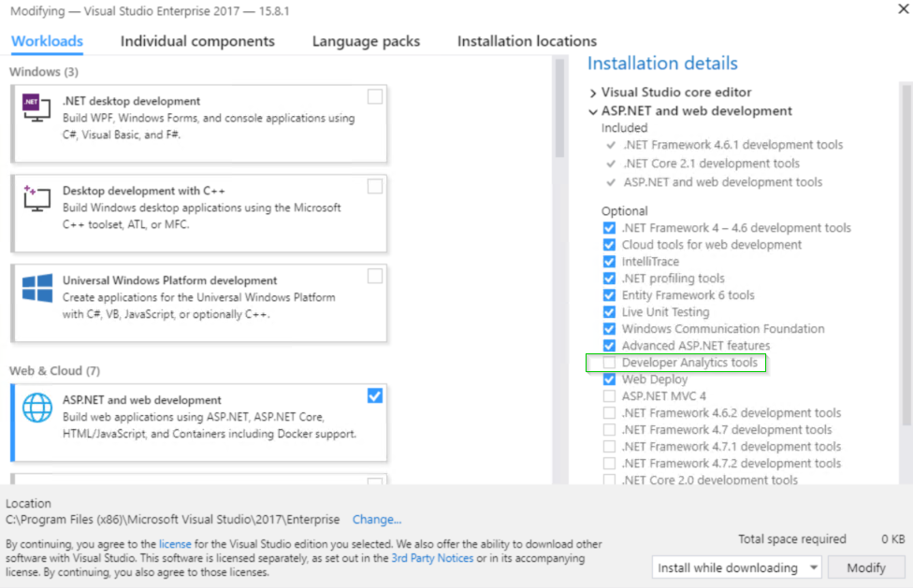The height and width of the screenshot is (588, 913).
Task: Check .NET Framework 4.7.2 development tools
Action: 609,464
